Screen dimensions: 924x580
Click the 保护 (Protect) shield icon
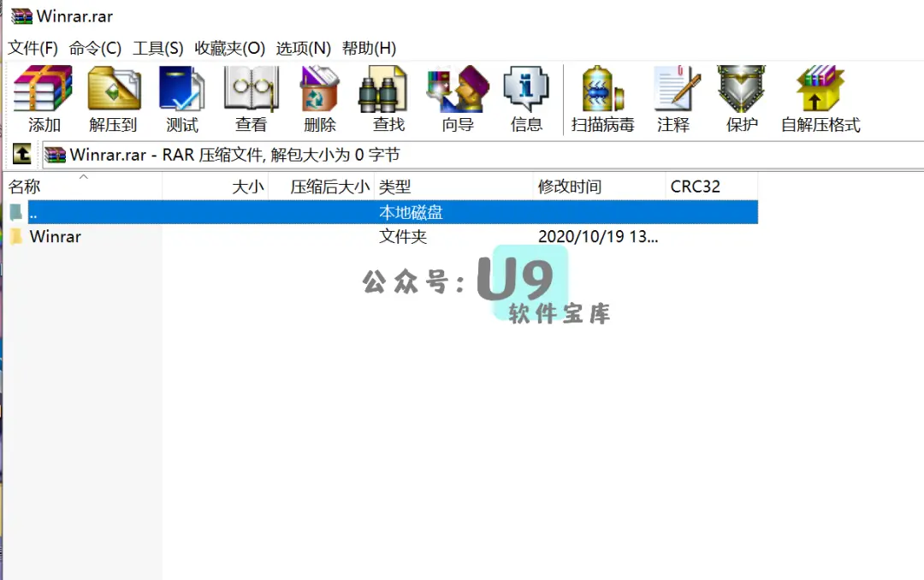[x=741, y=88]
